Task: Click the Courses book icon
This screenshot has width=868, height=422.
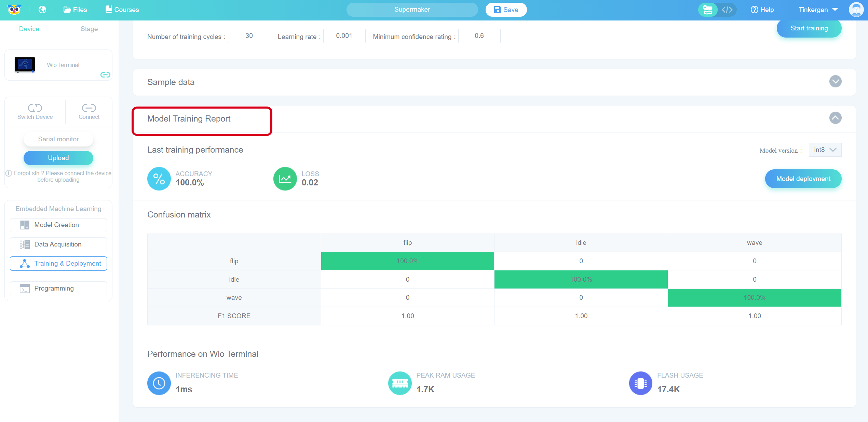Action: 109,9
